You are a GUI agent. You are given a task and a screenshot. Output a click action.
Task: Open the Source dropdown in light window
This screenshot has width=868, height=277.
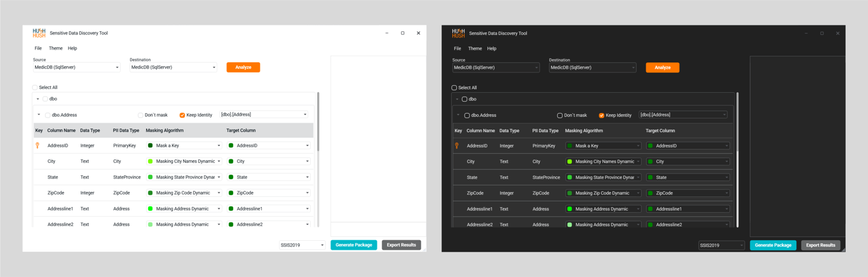point(76,67)
